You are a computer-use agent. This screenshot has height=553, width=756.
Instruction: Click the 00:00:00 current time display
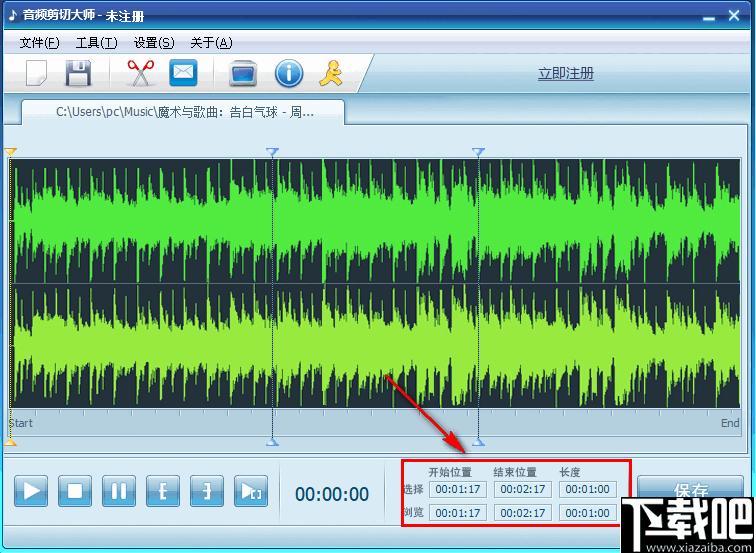pos(332,494)
